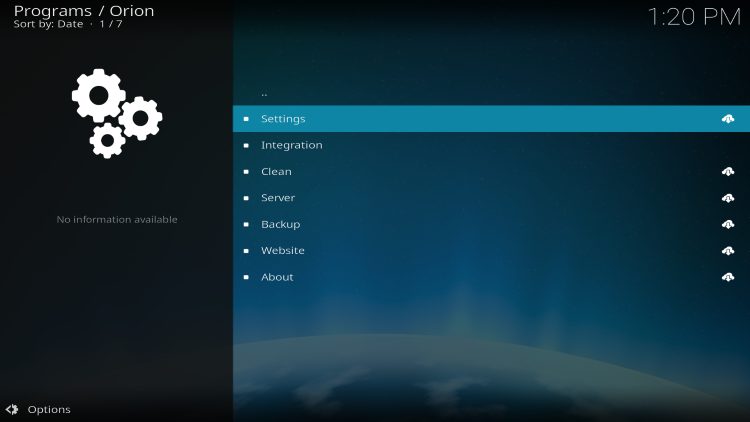Click the cloud icon on the Server row
The image size is (750, 422).
click(x=728, y=198)
